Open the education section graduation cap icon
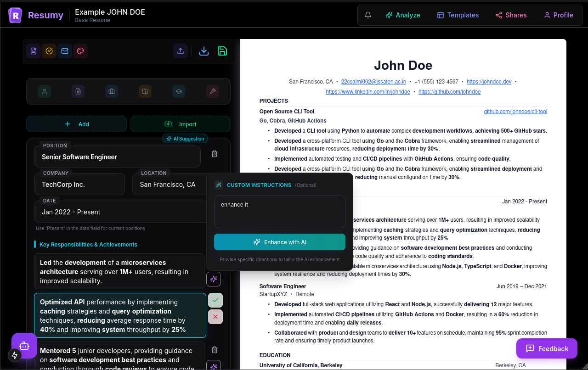This screenshot has width=588, height=370. (179, 91)
